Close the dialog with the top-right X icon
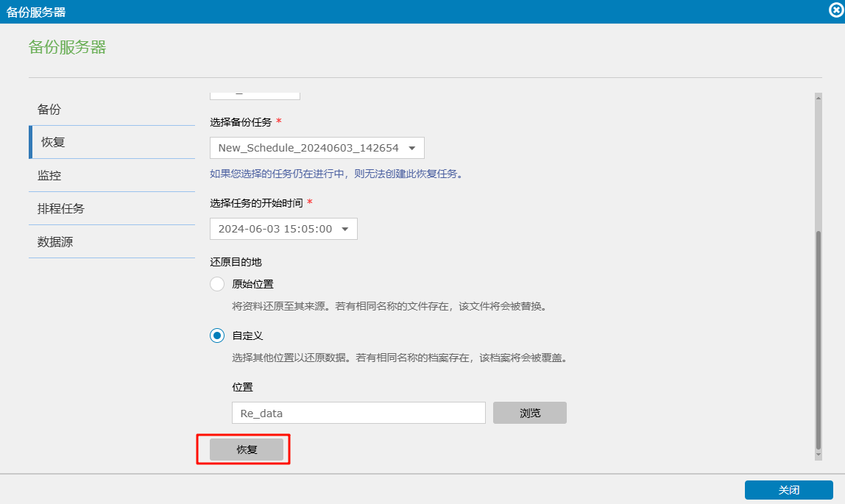 pyautogui.click(x=835, y=11)
